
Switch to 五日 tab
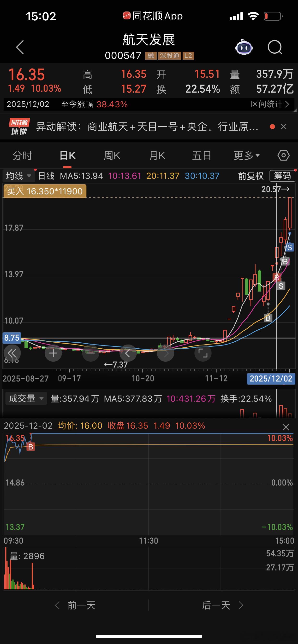tap(202, 156)
